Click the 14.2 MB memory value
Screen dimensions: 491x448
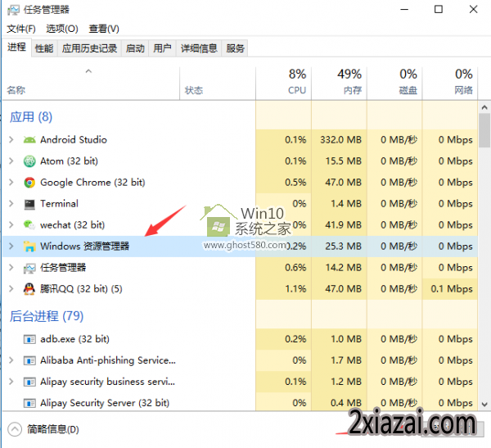343,268
